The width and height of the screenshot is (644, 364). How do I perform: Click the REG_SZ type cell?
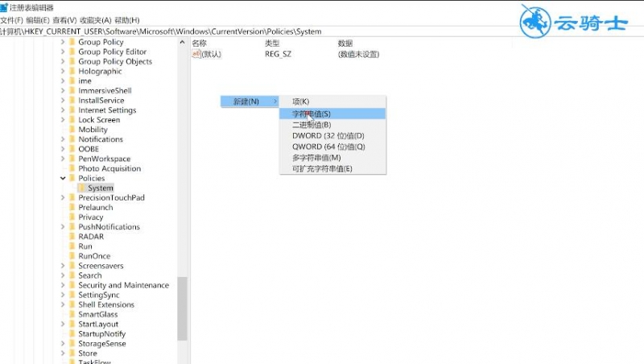[278, 54]
